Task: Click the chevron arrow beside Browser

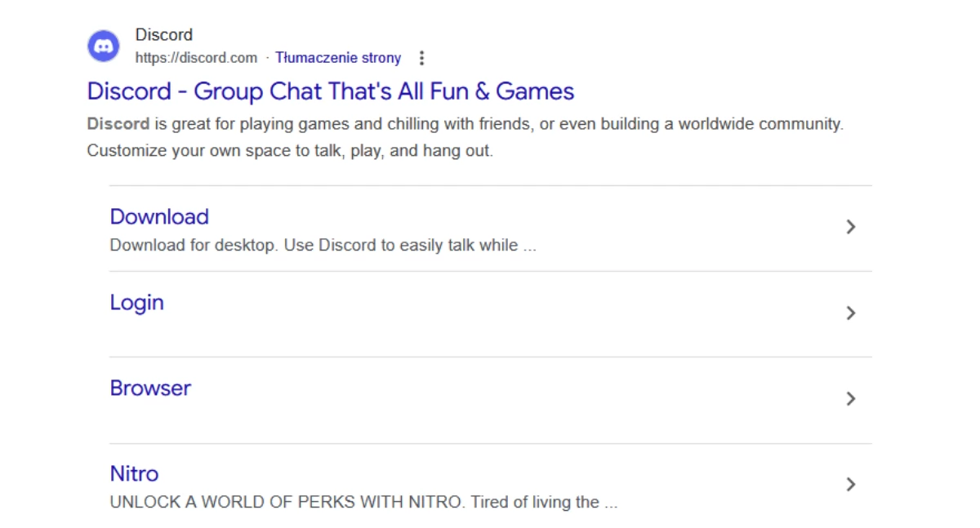Action: (850, 398)
